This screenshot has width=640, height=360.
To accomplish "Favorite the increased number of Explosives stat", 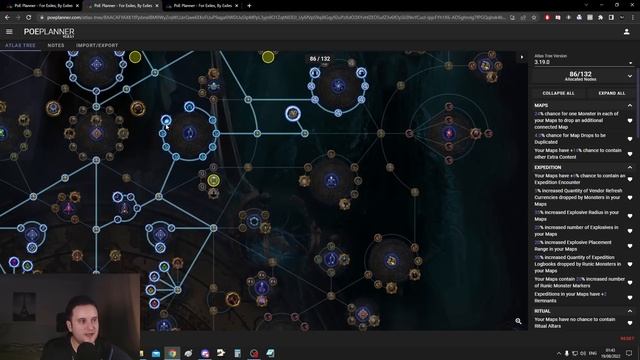I will coord(630,231).
